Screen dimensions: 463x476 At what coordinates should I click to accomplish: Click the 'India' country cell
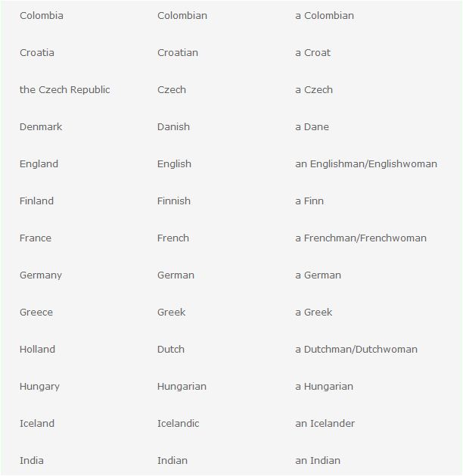32,461
